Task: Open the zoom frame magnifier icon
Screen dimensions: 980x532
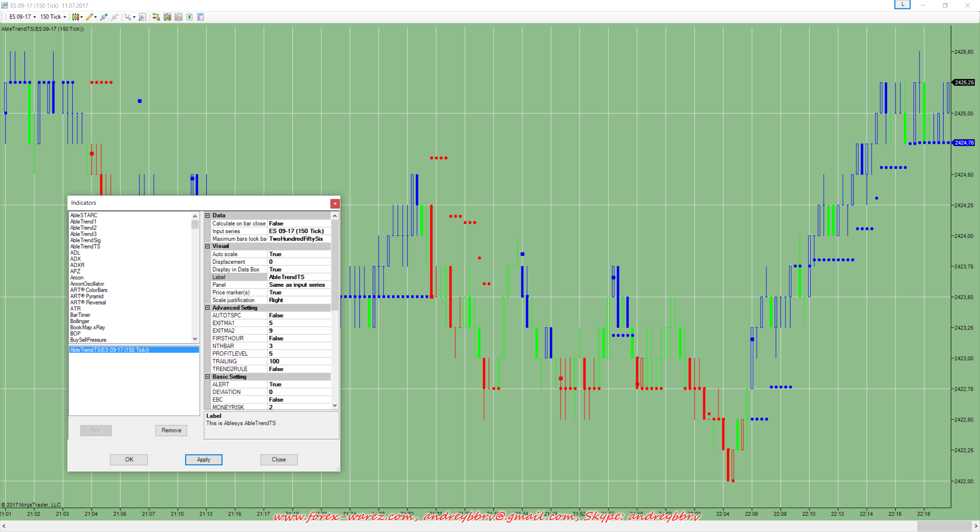Action: [x=142, y=17]
